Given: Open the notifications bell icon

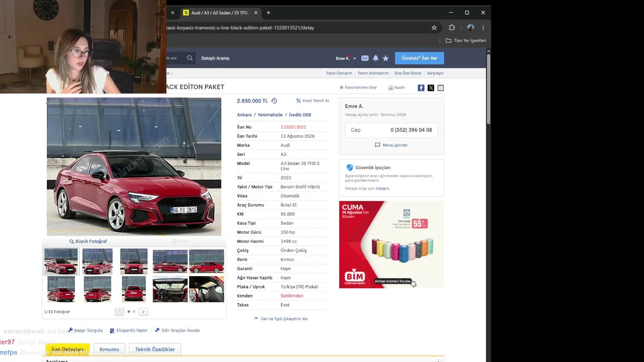Looking at the screenshot, I should coord(375,58).
